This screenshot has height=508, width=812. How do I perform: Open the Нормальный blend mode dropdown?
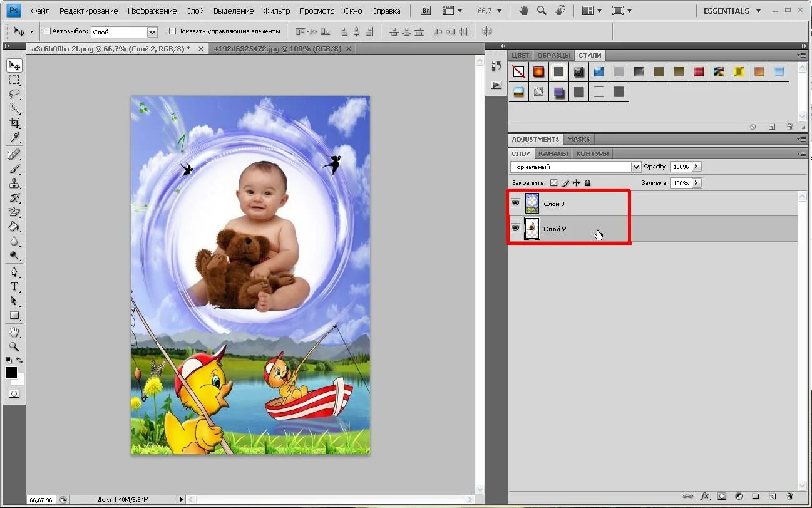(636, 167)
